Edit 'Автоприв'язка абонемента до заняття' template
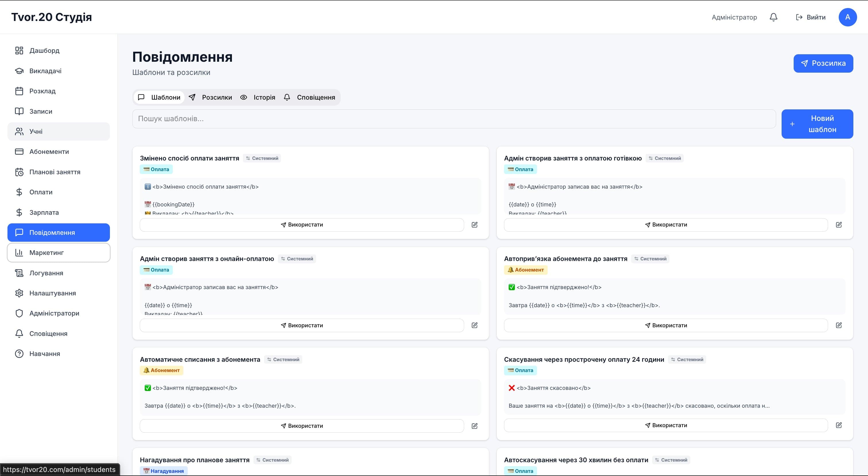The width and height of the screenshot is (868, 476). point(839,325)
